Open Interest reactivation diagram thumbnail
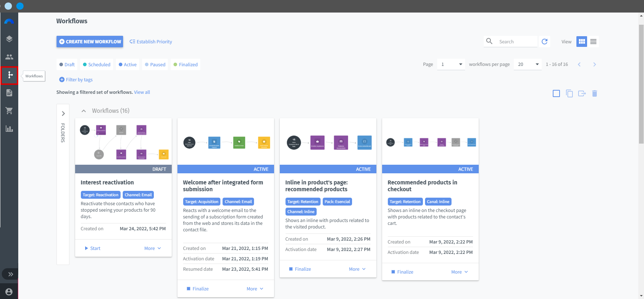Image resolution: width=644 pixels, height=299 pixels. (x=123, y=141)
